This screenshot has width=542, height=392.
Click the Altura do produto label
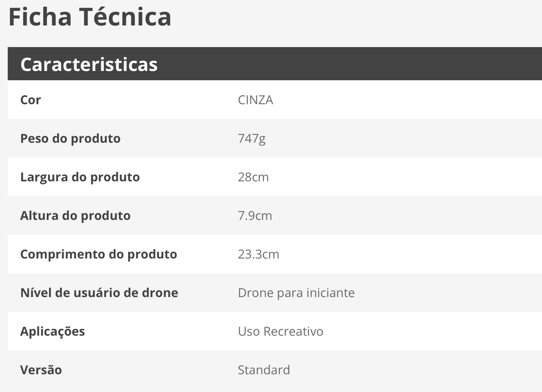tap(75, 216)
